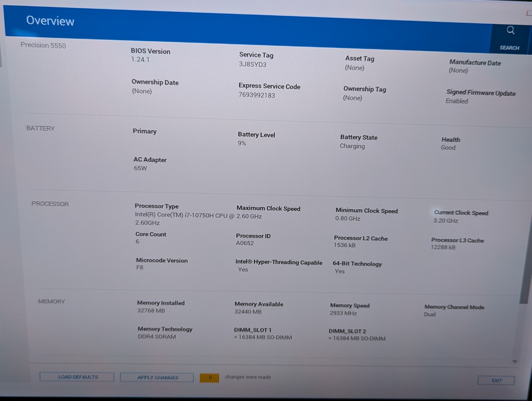Click the Maximum Clock Speed label
The image size is (532, 401).
268,208
